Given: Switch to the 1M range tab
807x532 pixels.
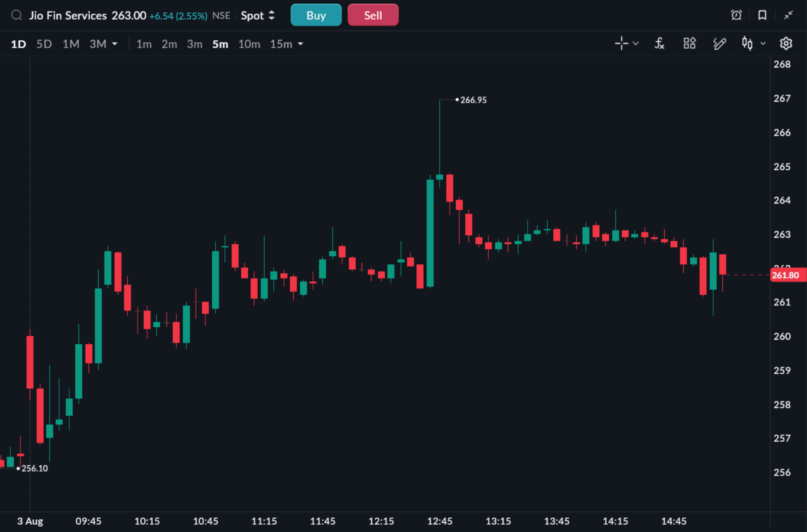Looking at the screenshot, I should [x=71, y=44].
